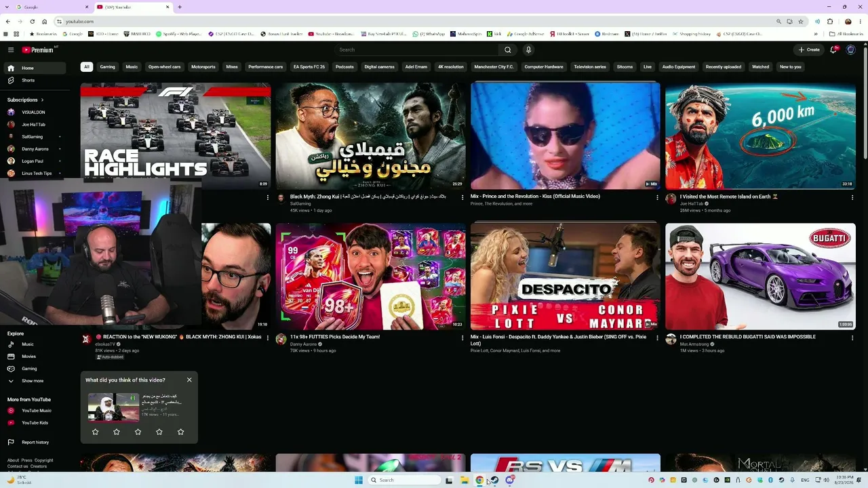The image size is (868, 488).
Task: Open Report history in sidebar
Action: pyautogui.click(x=37, y=443)
